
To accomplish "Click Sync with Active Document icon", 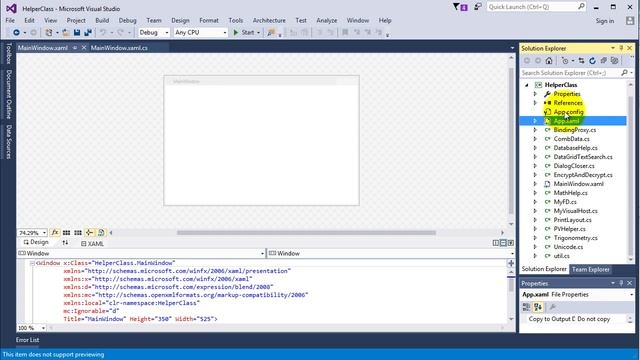I will pos(581,61).
